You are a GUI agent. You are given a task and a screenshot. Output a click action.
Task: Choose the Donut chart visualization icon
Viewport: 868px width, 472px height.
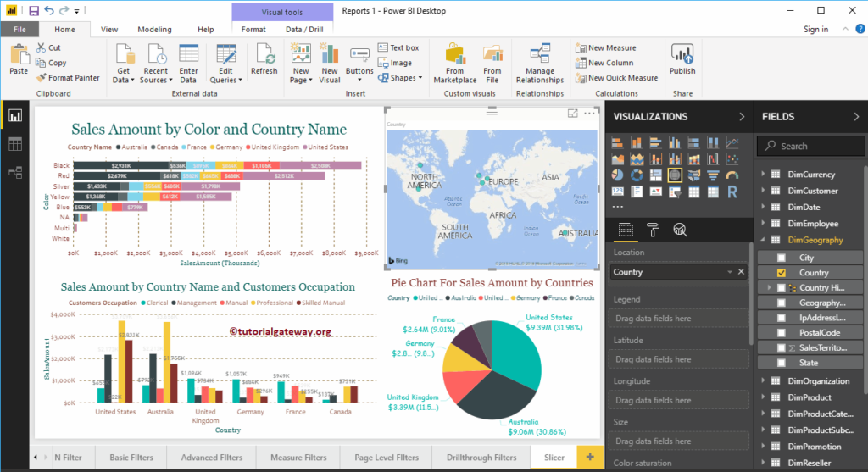pyautogui.click(x=637, y=175)
